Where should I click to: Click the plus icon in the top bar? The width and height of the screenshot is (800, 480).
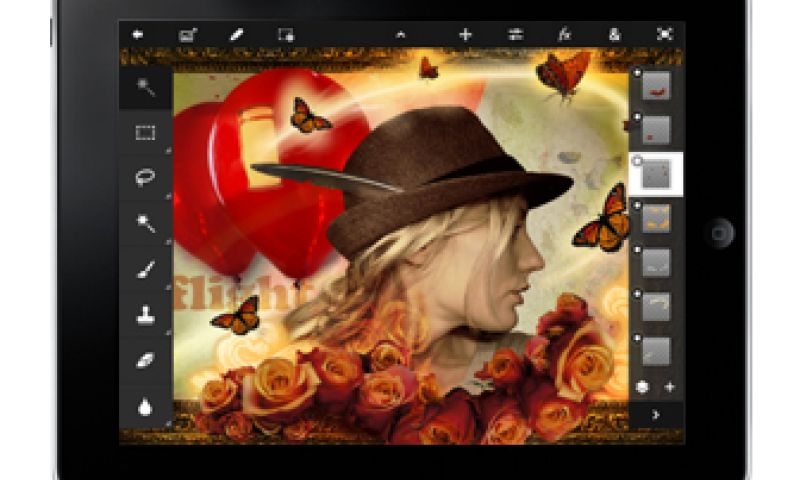point(465,35)
